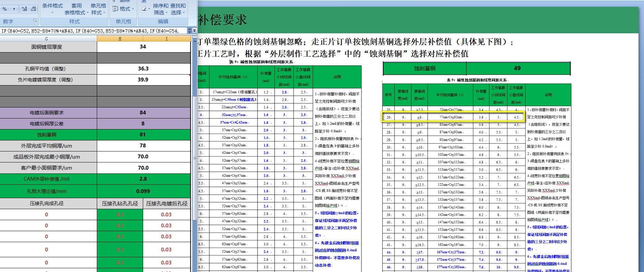Click 补偿值 3.6 in highlighted row

[481, 117]
